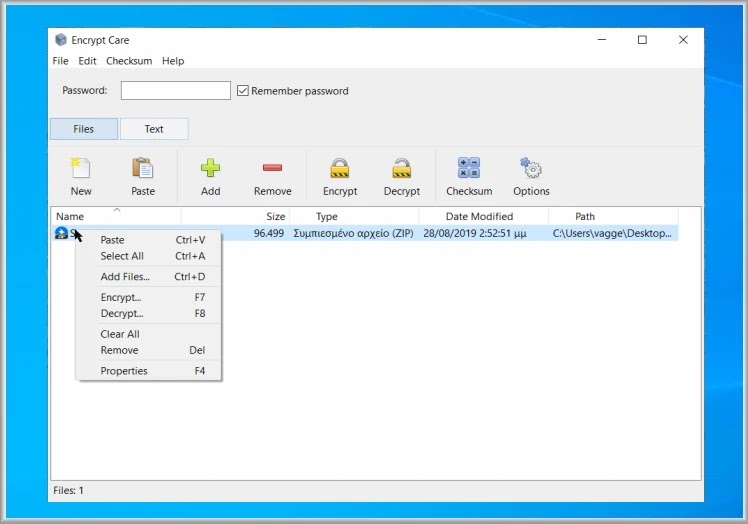Click the open padlock Decrypt icon
Screen dimensions: 748x524
pyautogui.click(x=402, y=168)
